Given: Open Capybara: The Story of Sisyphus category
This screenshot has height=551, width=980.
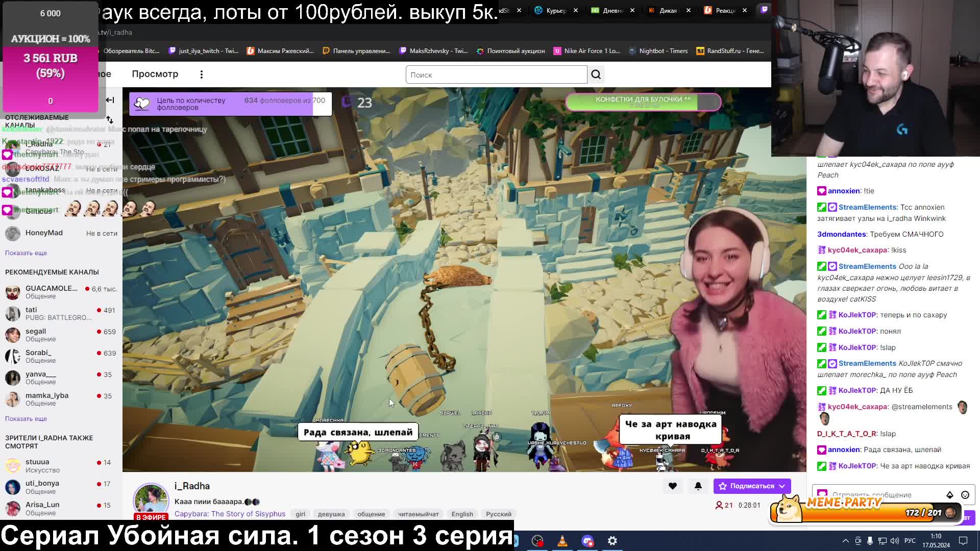Looking at the screenshot, I should pyautogui.click(x=230, y=514).
